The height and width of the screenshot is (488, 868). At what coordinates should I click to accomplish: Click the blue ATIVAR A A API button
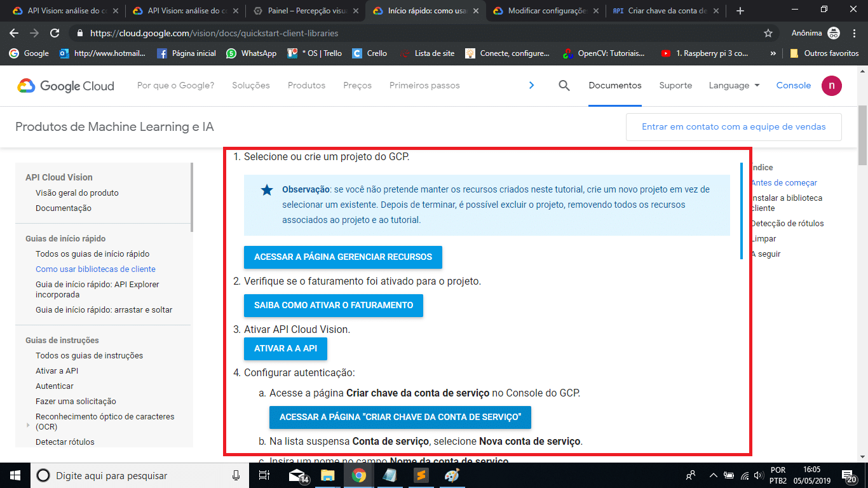tap(285, 348)
